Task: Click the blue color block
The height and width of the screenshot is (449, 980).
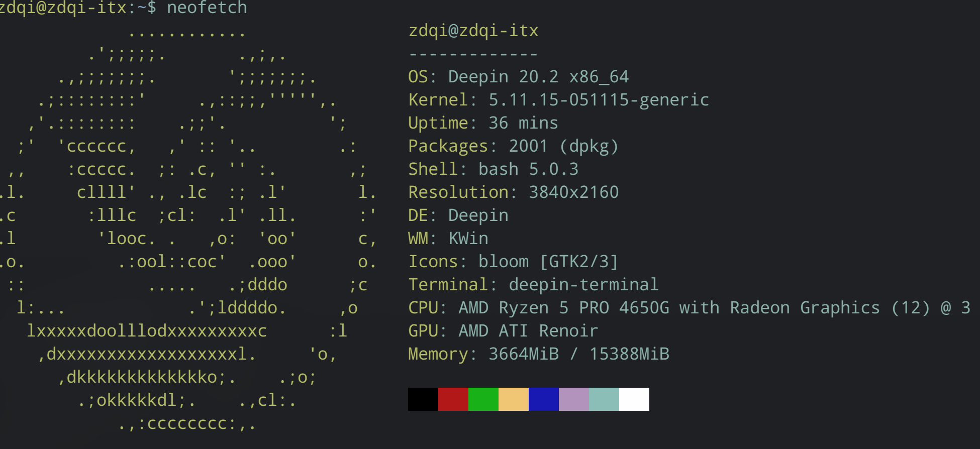Action: [543, 399]
